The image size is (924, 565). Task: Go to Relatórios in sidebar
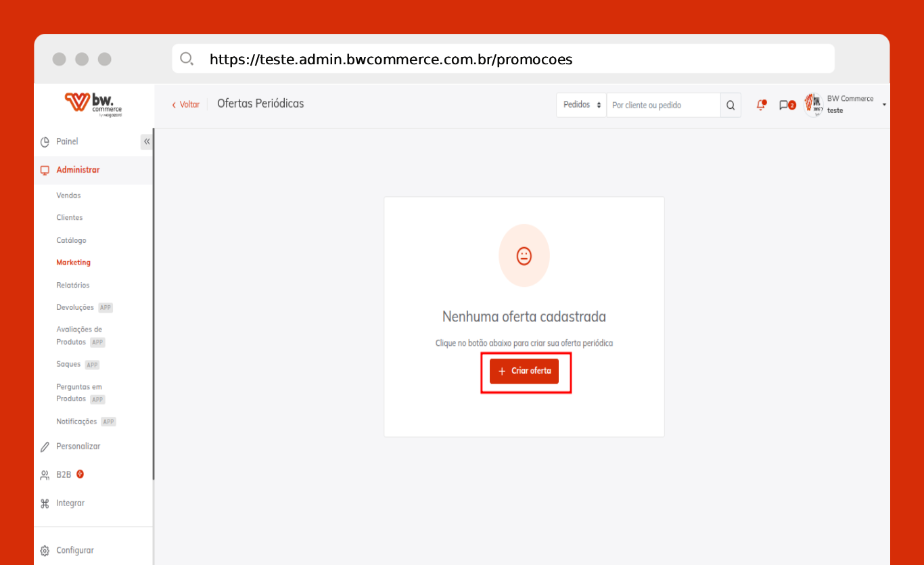(72, 285)
